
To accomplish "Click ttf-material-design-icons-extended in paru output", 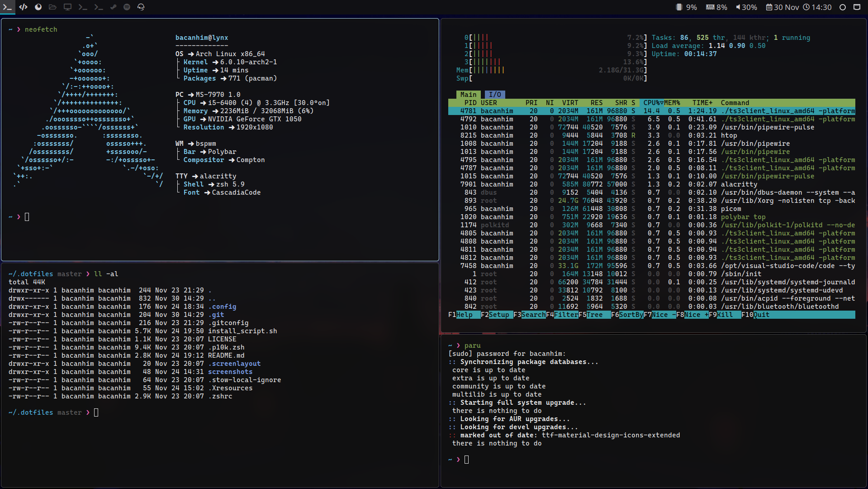I will [x=611, y=435].
